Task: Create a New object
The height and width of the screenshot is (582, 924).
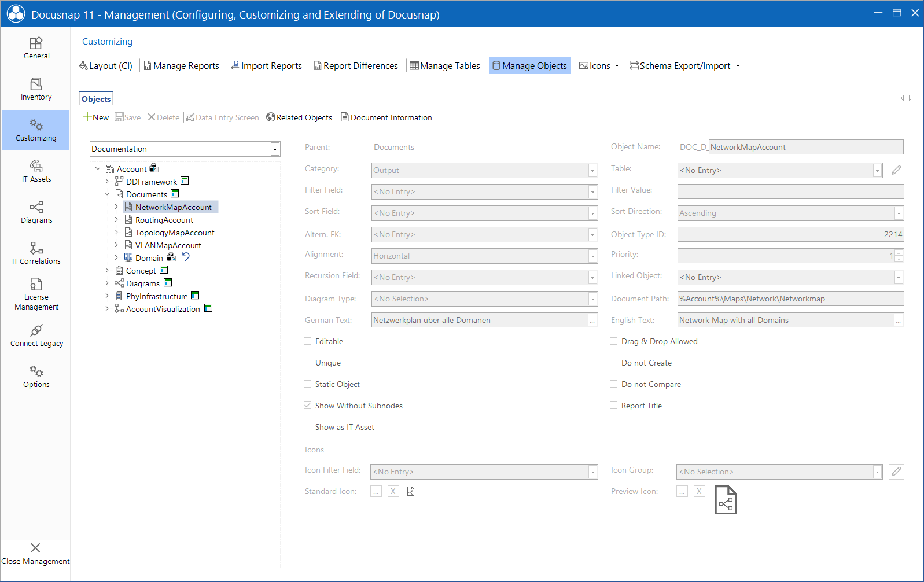Action: coord(95,117)
